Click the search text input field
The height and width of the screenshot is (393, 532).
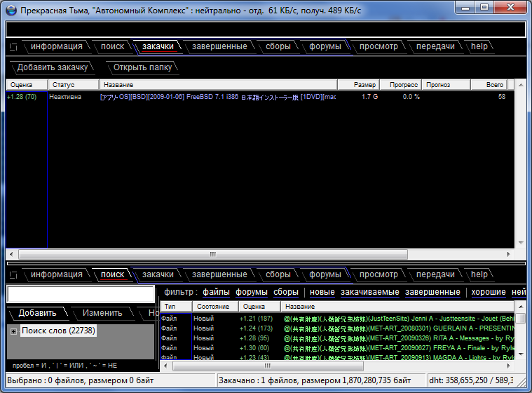[80, 294]
